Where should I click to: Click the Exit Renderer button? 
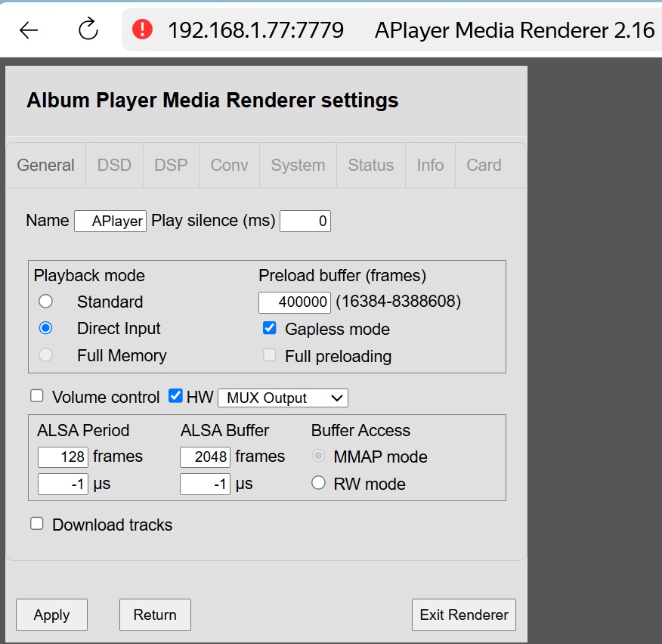pyautogui.click(x=464, y=615)
